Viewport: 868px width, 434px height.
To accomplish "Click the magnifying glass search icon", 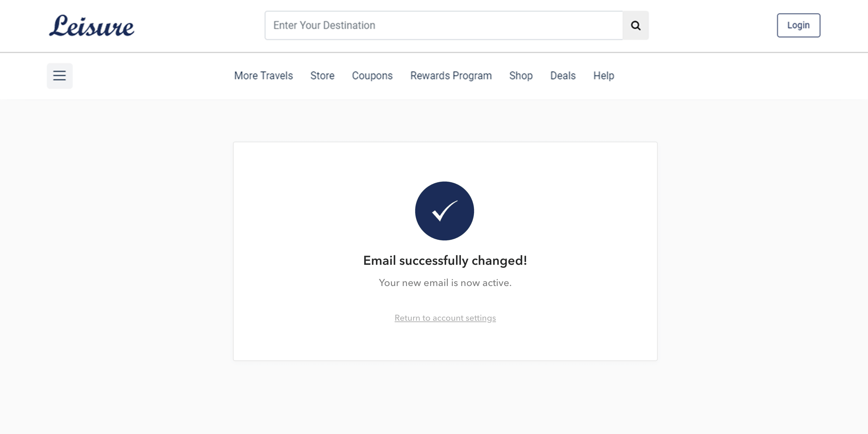I will 636,25.
